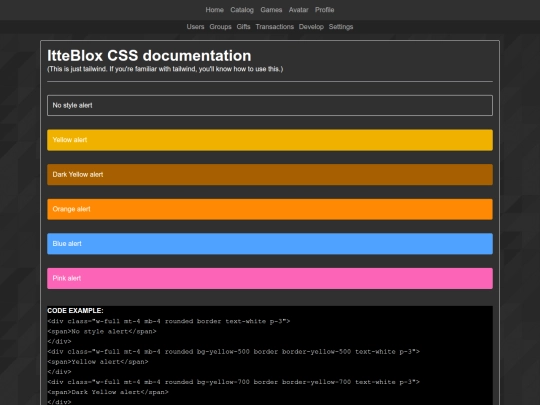Open the Profile page
This screenshot has height=405, width=540.
324,10
